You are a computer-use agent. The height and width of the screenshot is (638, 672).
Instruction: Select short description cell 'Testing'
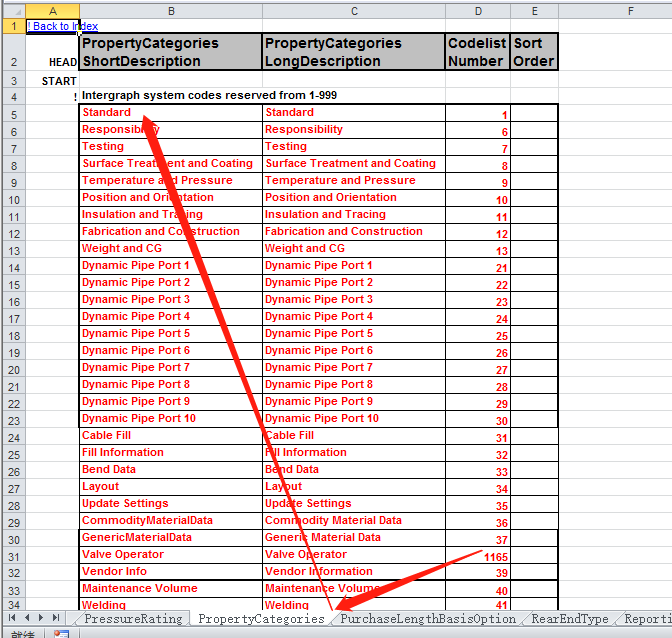(x=171, y=147)
